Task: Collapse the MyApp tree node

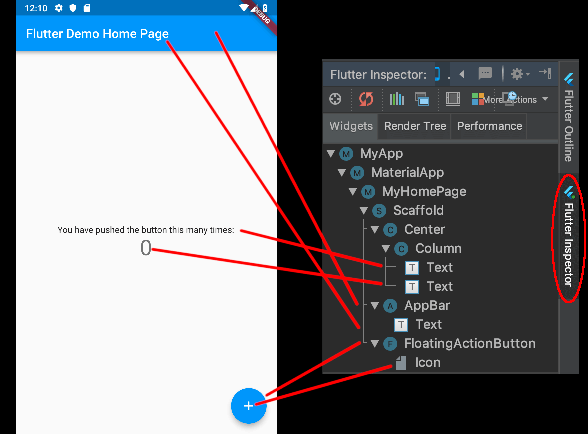Action: pyautogui.click(x=331, y=153)
